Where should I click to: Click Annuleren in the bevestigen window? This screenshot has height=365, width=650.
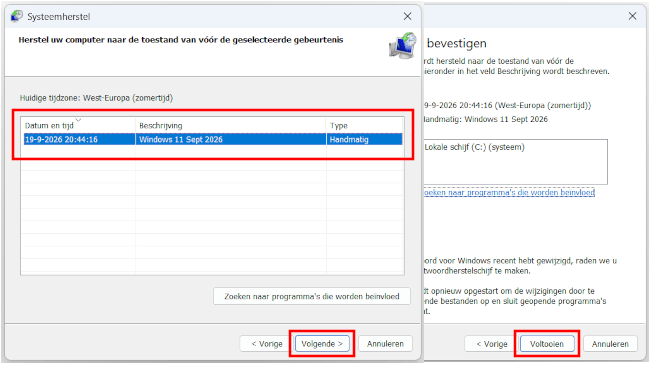point(610,344)
